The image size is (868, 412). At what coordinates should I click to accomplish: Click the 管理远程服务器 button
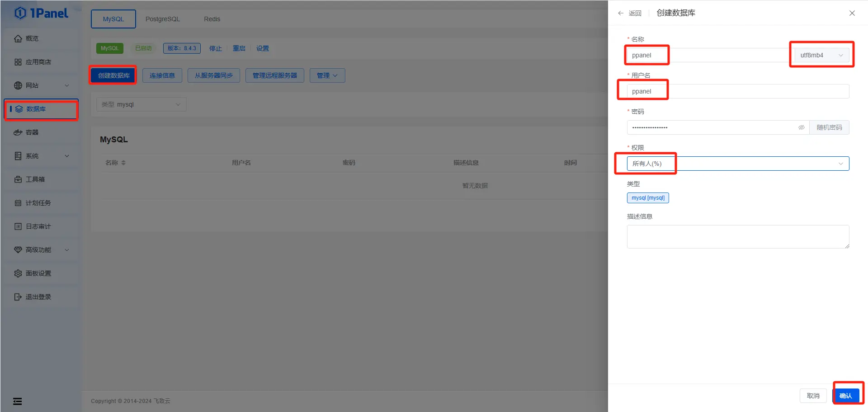[x=275, y=75]
